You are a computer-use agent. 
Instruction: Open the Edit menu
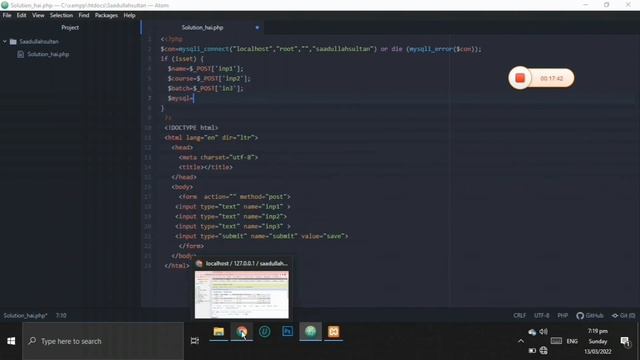(x=21, y=15)
